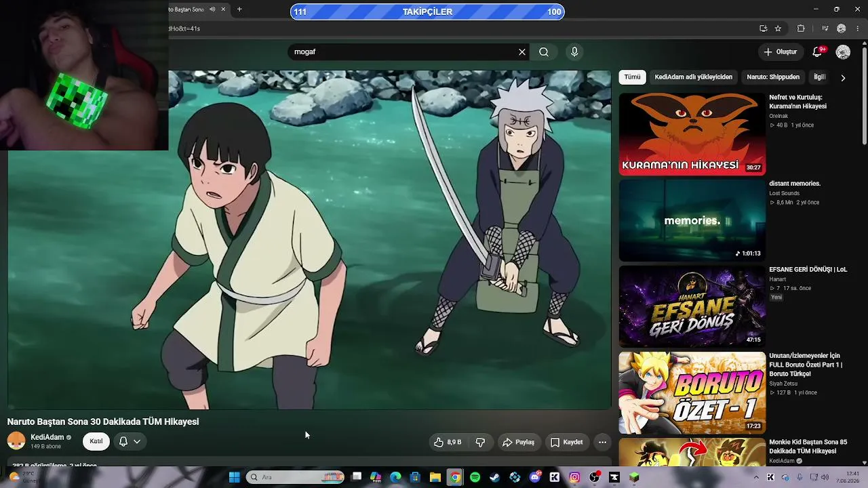
Task: Select the partially visible İlgili chip
Action: 819,77
